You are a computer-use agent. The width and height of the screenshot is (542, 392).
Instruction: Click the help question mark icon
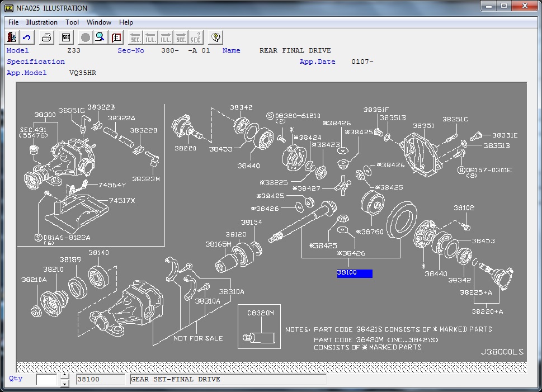point(216,37)
